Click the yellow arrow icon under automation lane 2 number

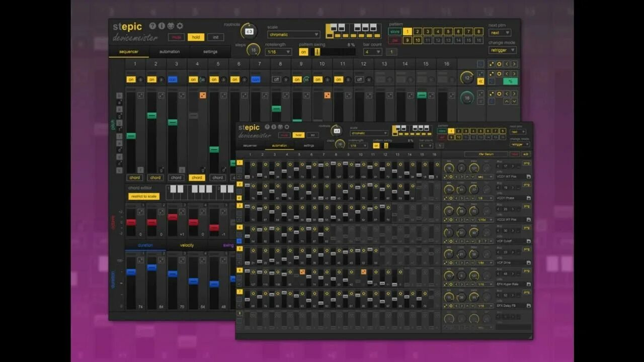(239, 198)
